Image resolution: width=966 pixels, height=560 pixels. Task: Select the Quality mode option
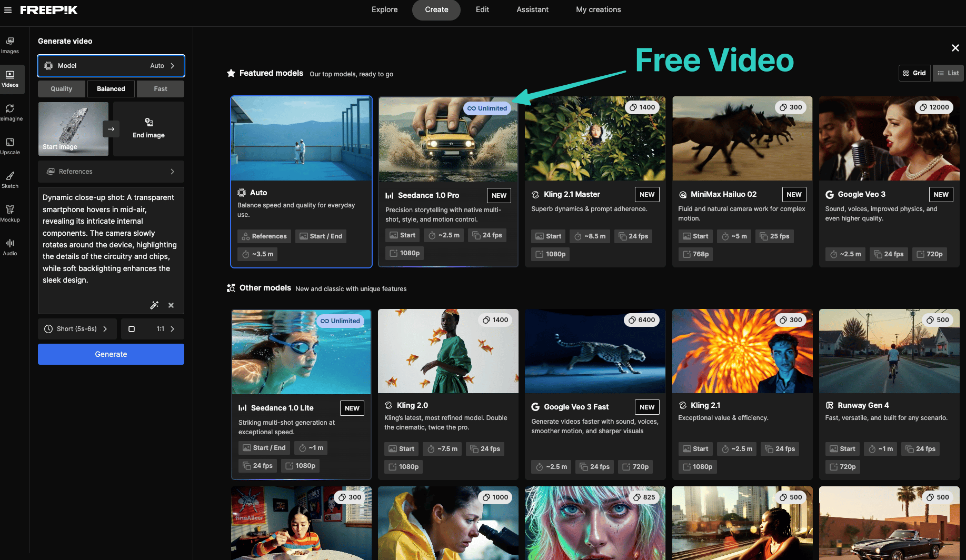point(62,89)
